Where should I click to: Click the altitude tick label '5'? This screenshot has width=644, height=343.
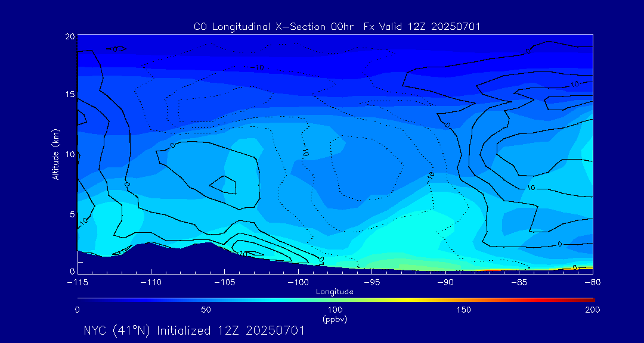(x=72, y=214)
